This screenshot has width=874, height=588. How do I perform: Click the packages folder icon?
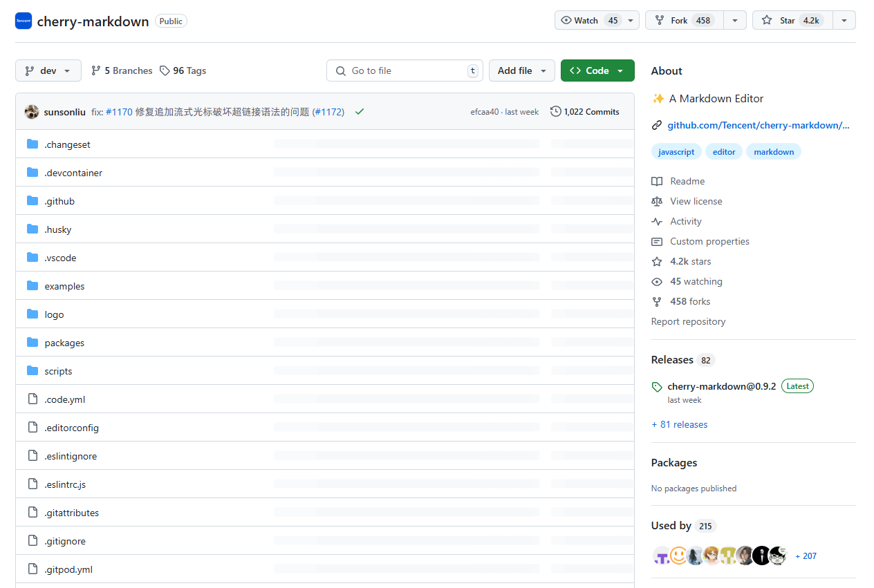click(x=32, y=343)
